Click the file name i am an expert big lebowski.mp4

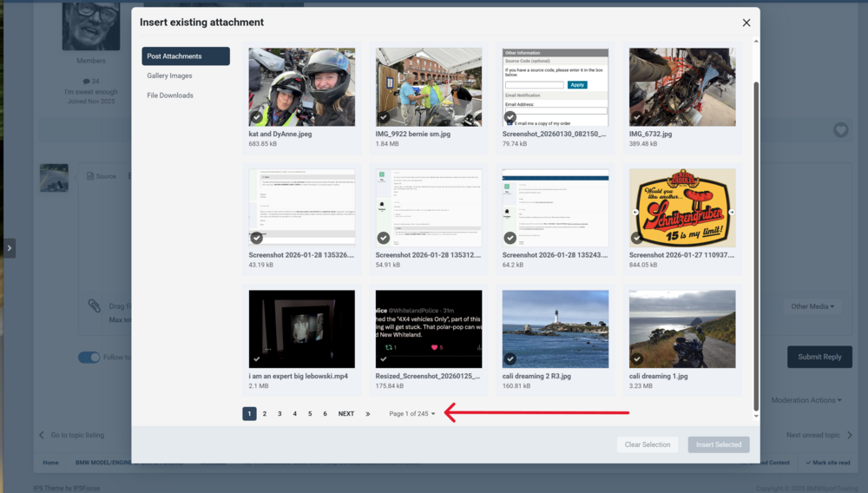299,376
